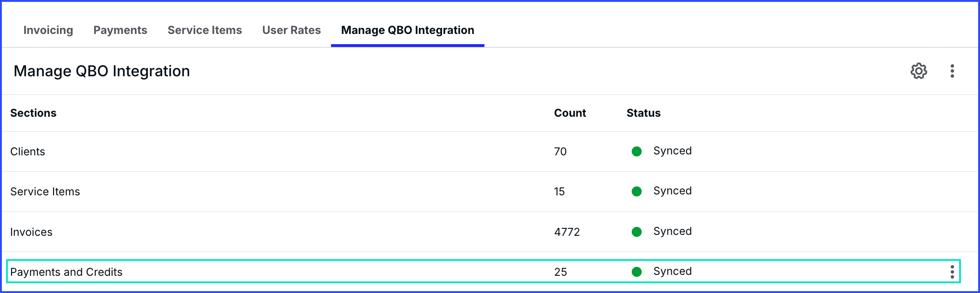Screen dimensions: 980x293
Task: Click the Service Items count value 15
Action: (559, 192)
